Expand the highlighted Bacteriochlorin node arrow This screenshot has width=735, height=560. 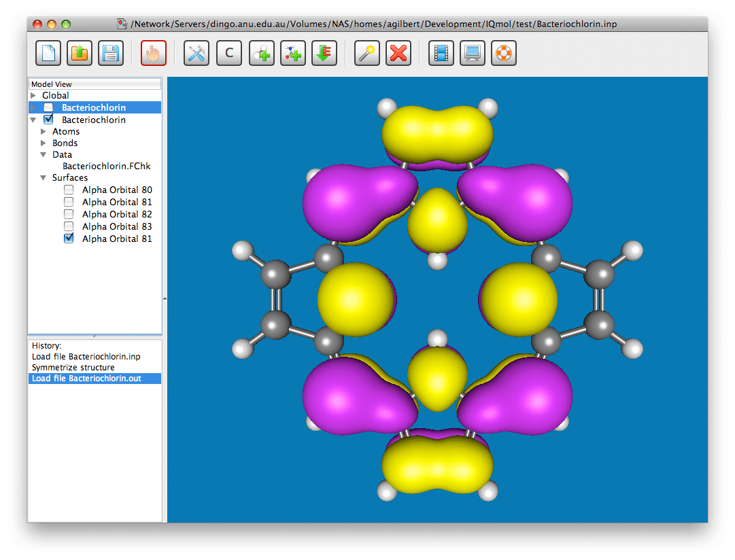[33, 107]
